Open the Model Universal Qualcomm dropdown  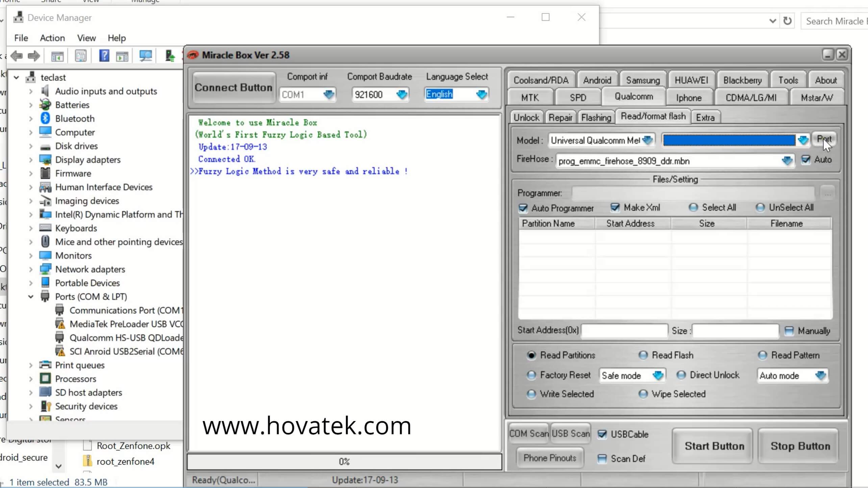coord(647,140)
